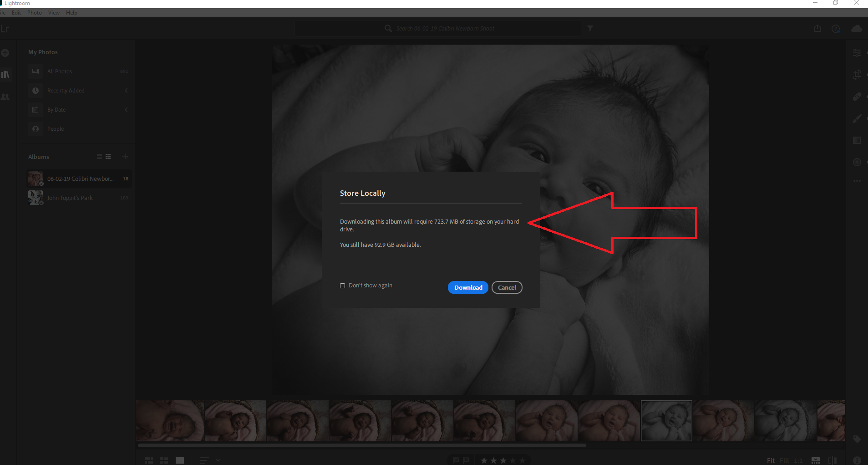Open People in My Photos
868x465 pixels.
click(79, 129)
